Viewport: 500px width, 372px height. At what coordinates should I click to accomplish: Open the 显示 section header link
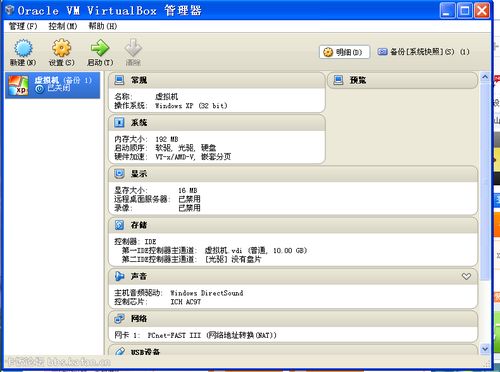pos(139,174)
